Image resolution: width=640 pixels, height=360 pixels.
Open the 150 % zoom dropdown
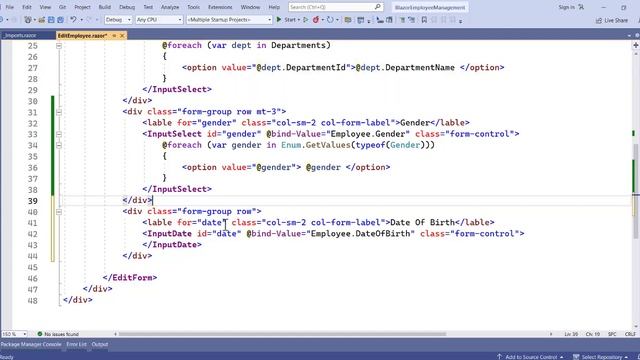[14, 334]
